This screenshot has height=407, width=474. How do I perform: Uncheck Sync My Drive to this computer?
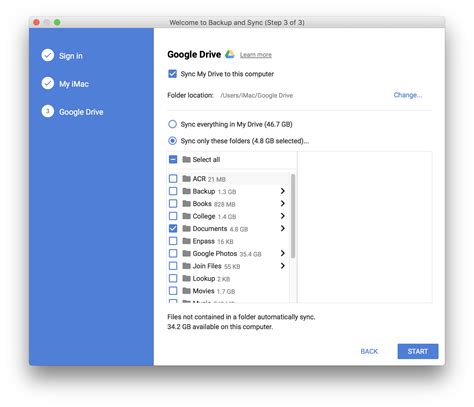click(172, 74)
